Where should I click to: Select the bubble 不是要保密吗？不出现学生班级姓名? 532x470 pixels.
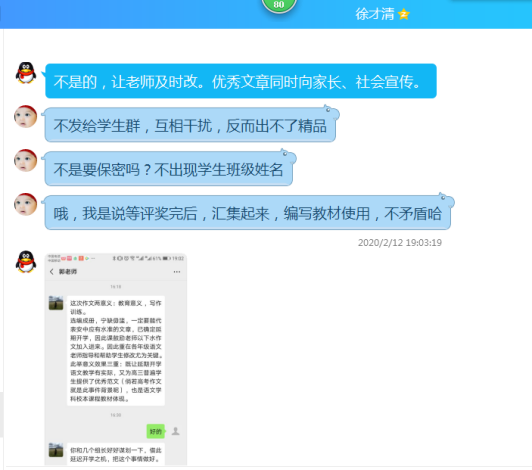(x=169, y=169)
